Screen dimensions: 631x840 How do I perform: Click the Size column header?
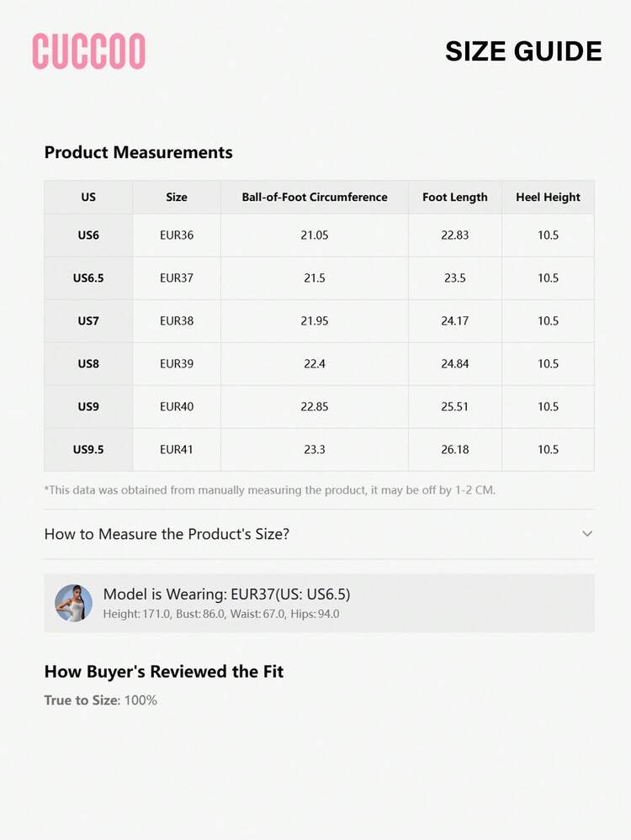177,197
